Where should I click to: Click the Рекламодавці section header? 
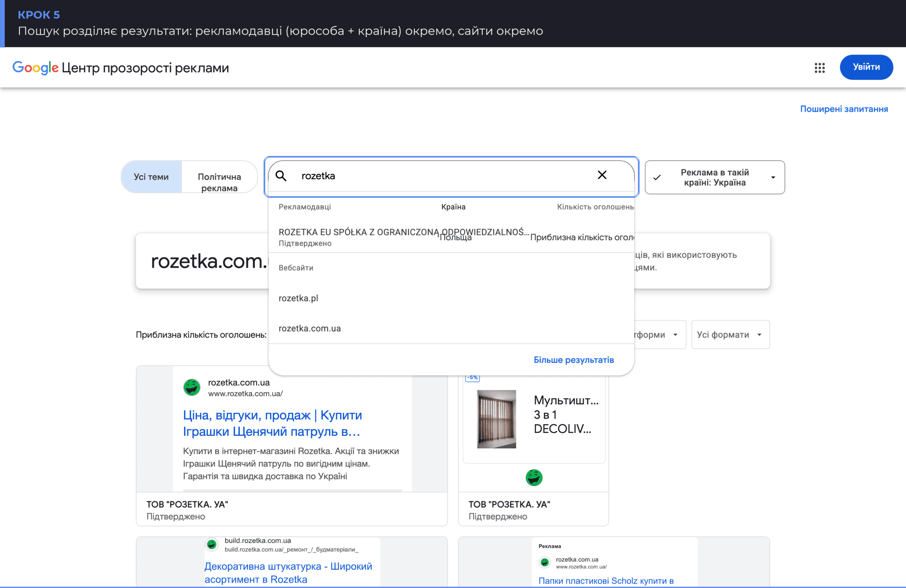point(305,207)
